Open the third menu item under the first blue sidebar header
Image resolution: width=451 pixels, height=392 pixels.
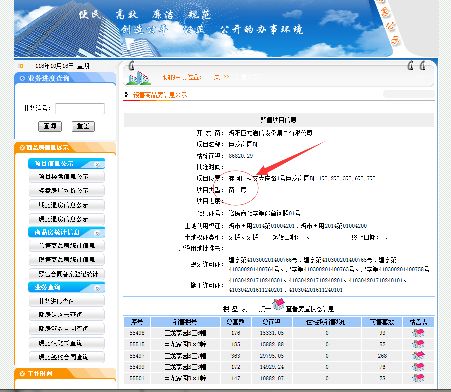coord(67,205)
